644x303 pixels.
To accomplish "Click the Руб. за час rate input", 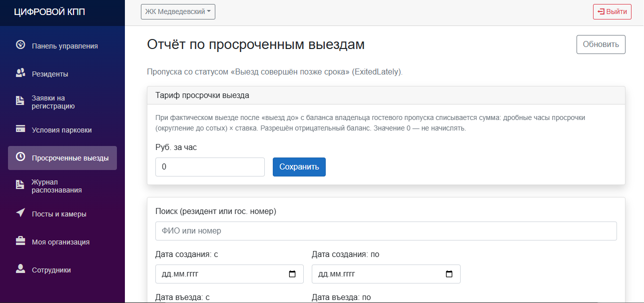I will [210, 166].
